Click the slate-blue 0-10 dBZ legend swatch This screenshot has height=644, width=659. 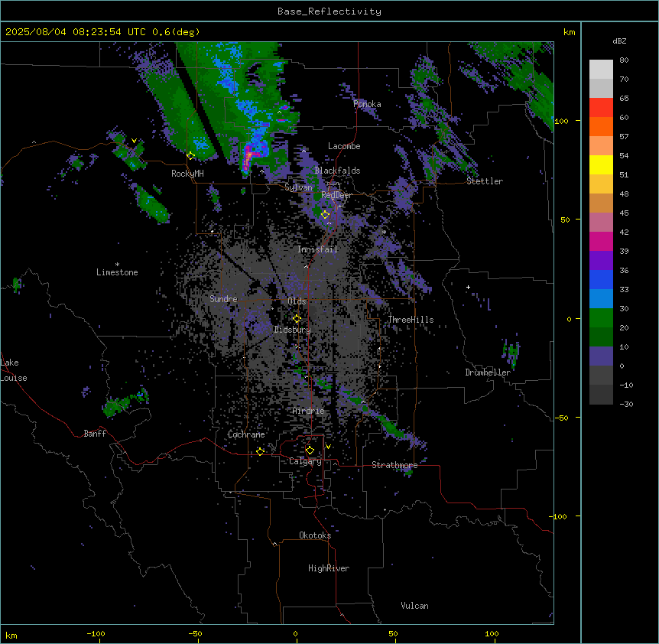[601, 356]
